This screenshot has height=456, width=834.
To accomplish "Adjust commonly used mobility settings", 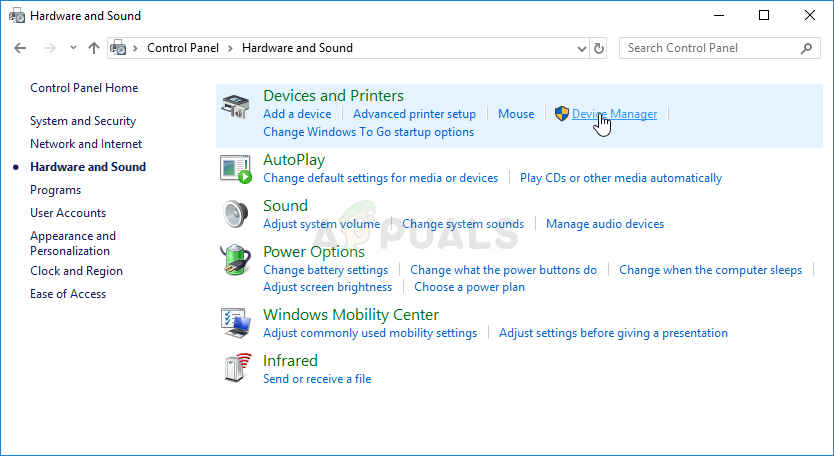I will tap(370, 333).
